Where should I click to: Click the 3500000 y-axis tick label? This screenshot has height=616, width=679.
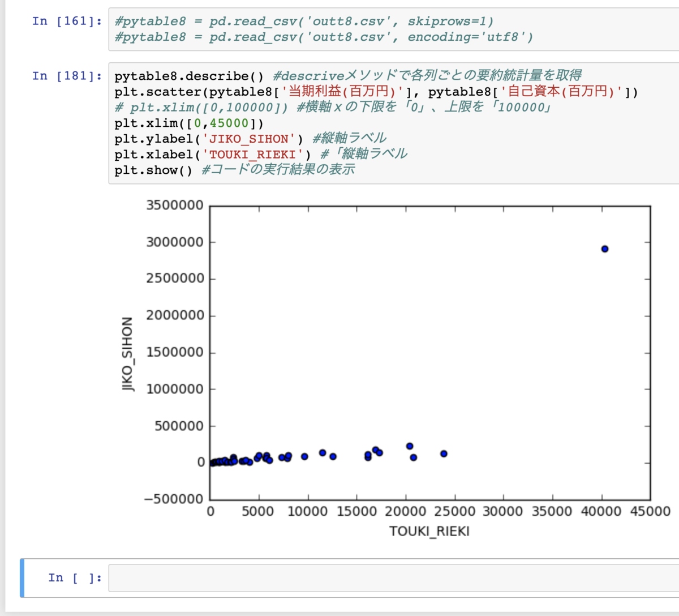click(175, 206)
